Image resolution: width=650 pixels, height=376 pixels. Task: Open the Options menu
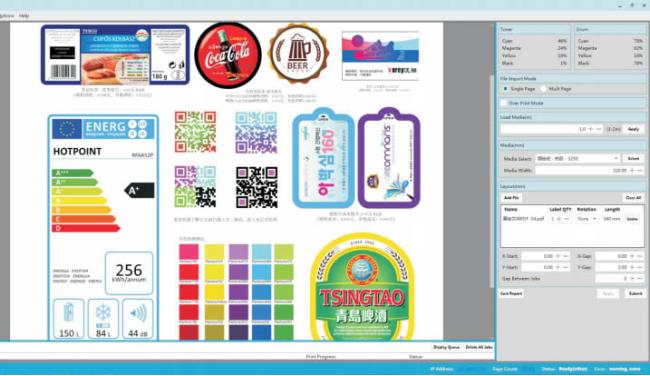pos(6,16)
